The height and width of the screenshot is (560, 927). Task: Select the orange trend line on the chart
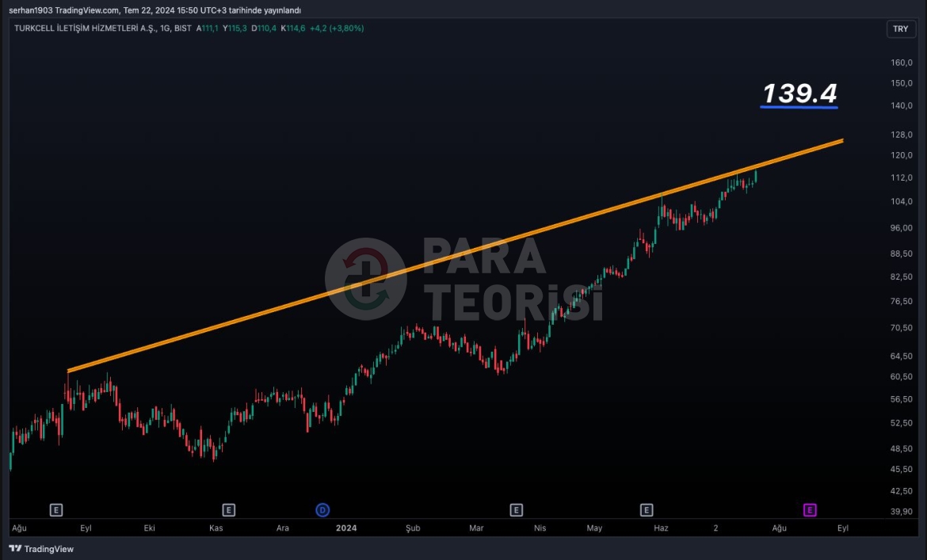point(456,256)
